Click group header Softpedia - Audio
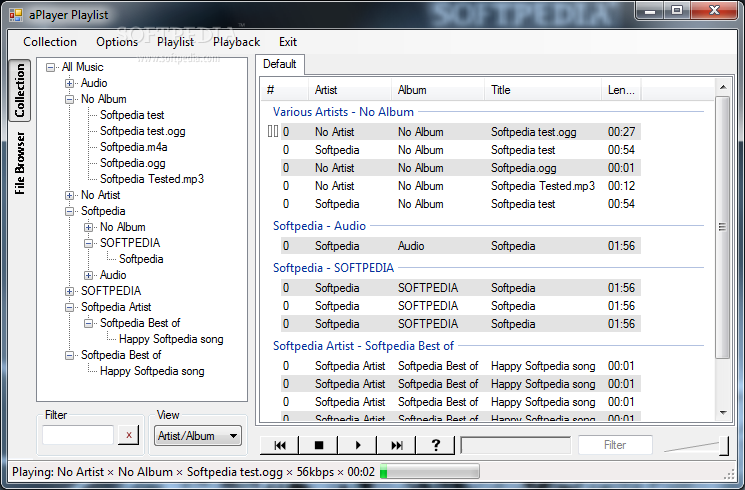 pyautogui.click(x=319, y=226)
